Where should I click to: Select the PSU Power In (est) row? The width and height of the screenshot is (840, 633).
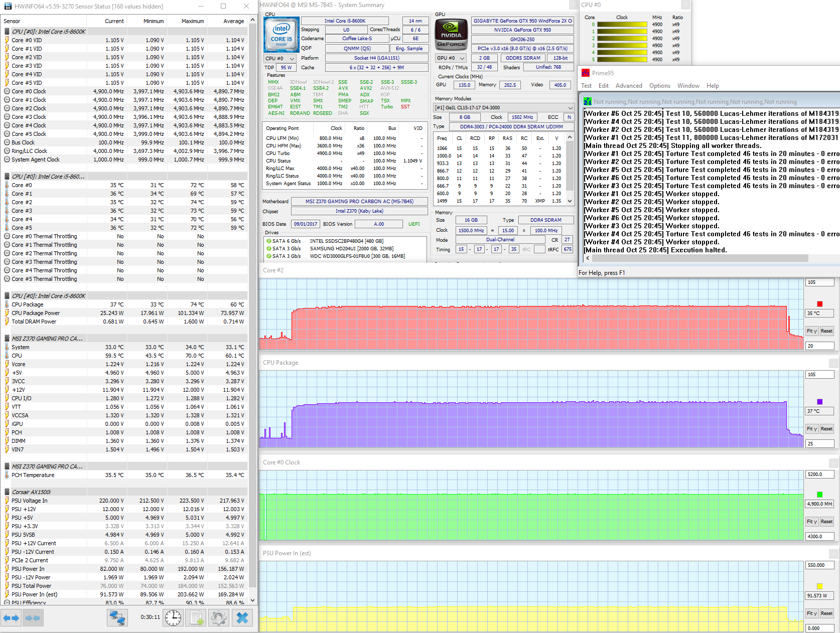pos(124,594)
